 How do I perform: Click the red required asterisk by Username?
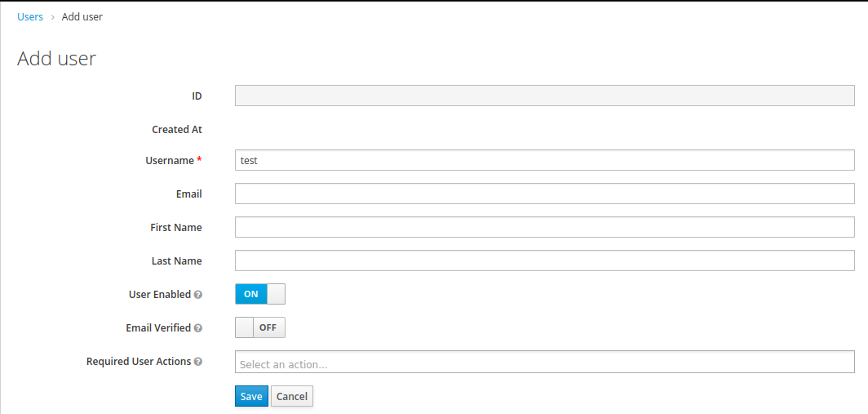[199, 161]
